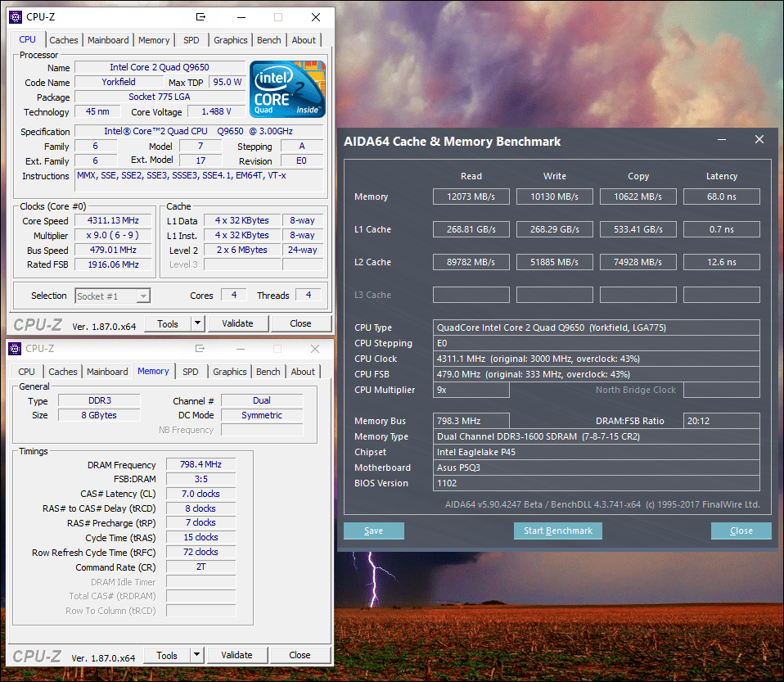Expand Tools dropdown arrow in lower CPU-Z window
This screenshot has height=682, width=784.
(197, 655)
